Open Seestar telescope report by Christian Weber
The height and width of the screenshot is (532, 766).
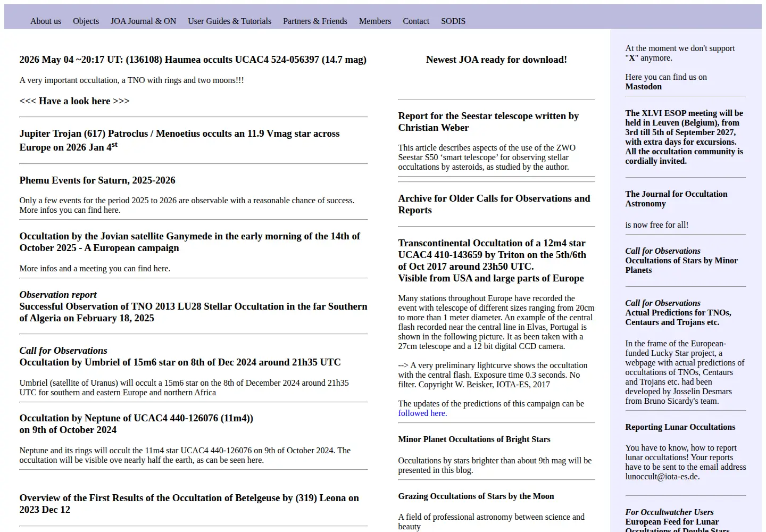click(x=488, y=122)
